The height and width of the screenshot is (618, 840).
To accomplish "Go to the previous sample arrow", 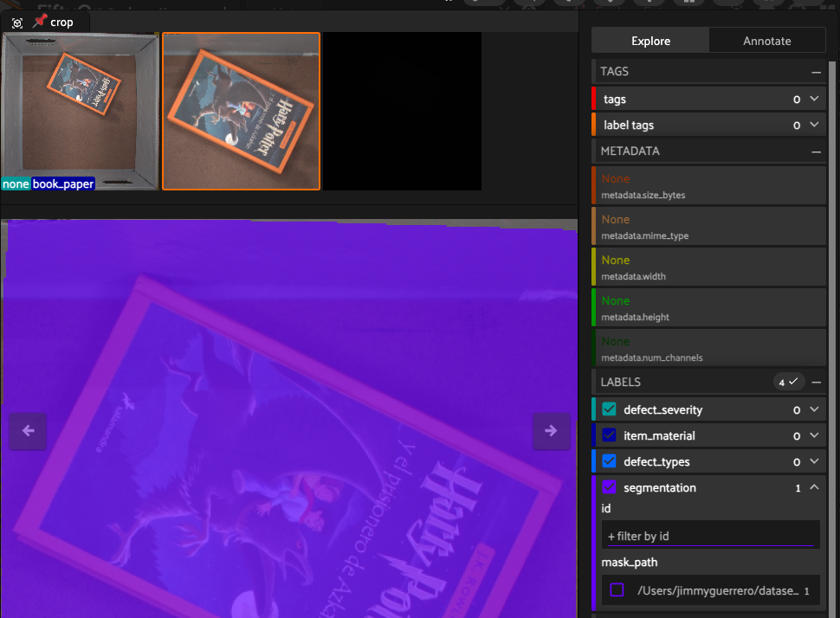I will tap(28, 430).
